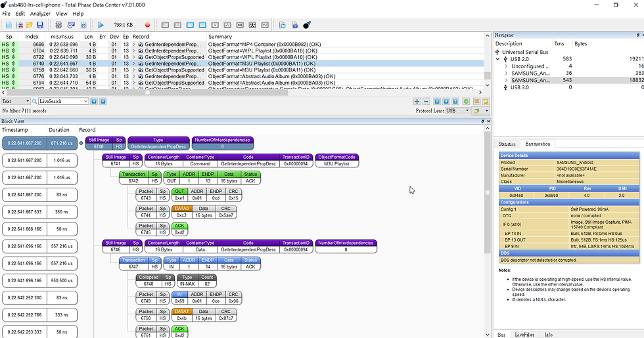Switch to the Bus tab at bottom
Image resolution: width=644 pixels, height=338 pixels.
(x=501, y=335)
